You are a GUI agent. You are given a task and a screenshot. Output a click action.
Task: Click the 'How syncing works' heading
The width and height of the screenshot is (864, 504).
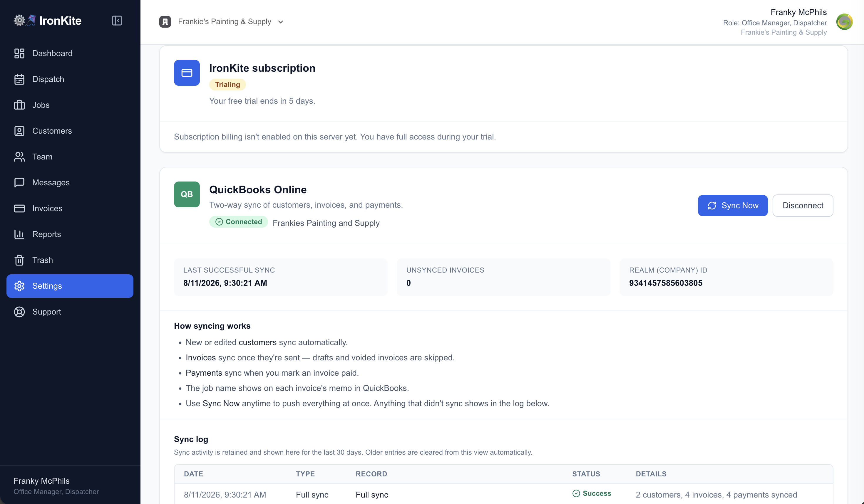[x=212, y=326]
